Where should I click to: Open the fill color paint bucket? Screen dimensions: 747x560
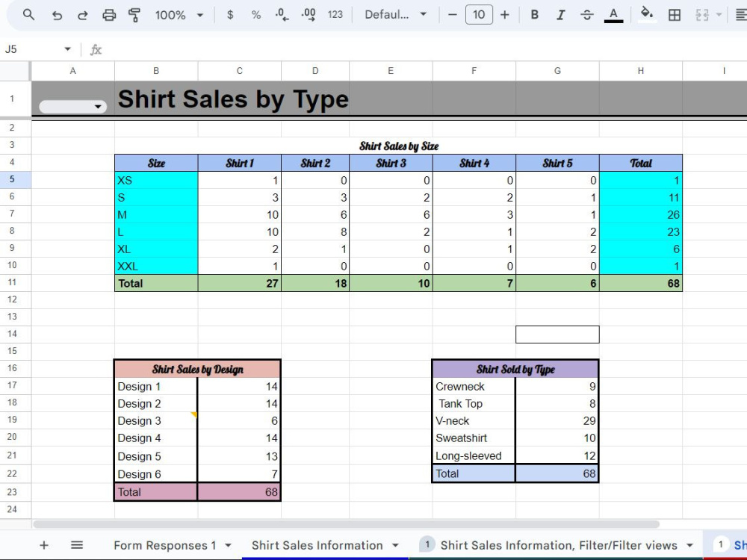pos(647,13)
